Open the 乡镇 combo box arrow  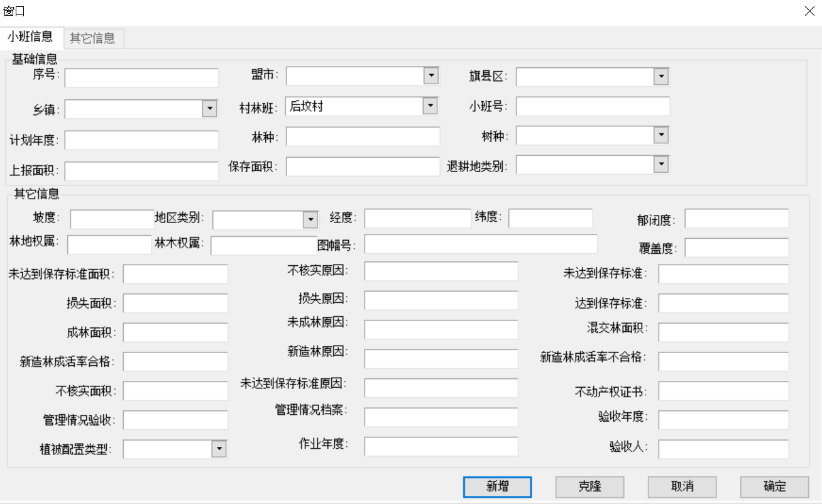tap(209, 109)
